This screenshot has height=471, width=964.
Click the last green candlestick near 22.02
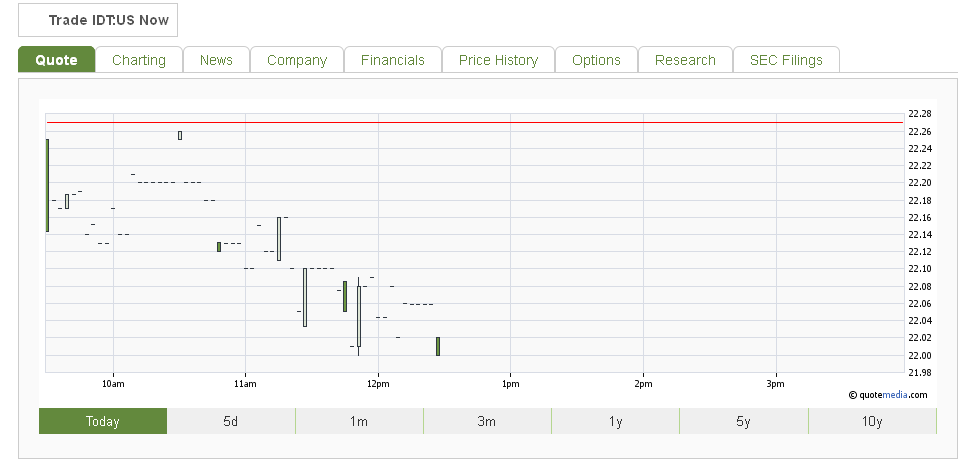tap(438, 346)
